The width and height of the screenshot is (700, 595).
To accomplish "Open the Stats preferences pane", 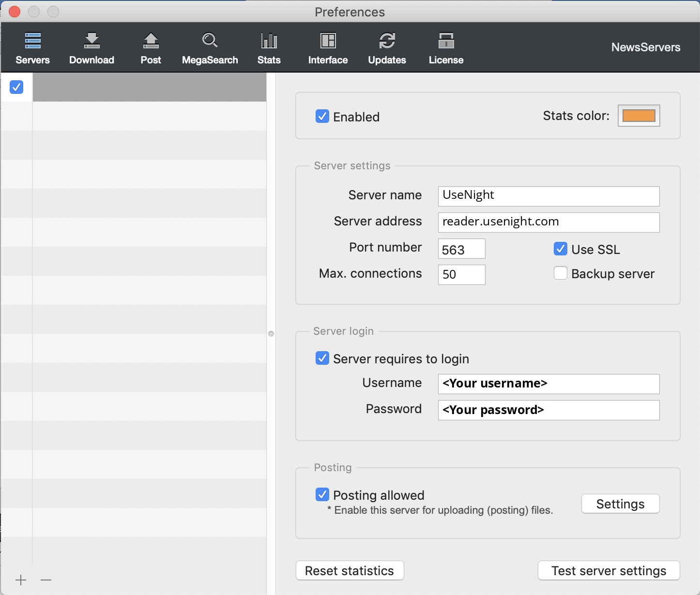I will (x=269, y=48).
